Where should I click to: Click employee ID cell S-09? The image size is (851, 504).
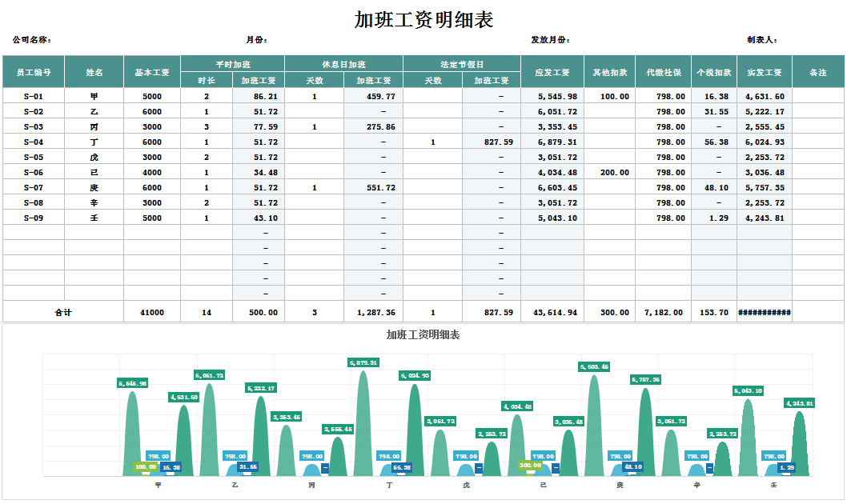(x=34, y=218)
